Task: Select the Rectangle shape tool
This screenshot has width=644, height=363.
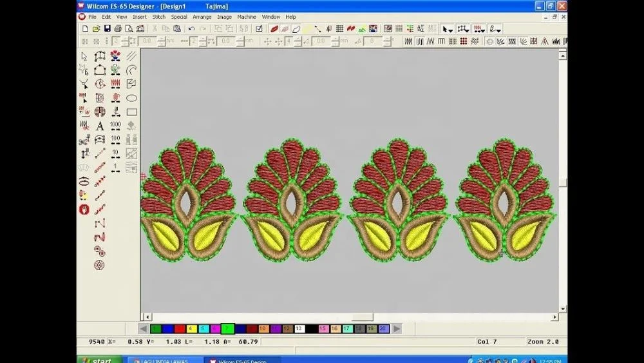Action: coord(131,112)
